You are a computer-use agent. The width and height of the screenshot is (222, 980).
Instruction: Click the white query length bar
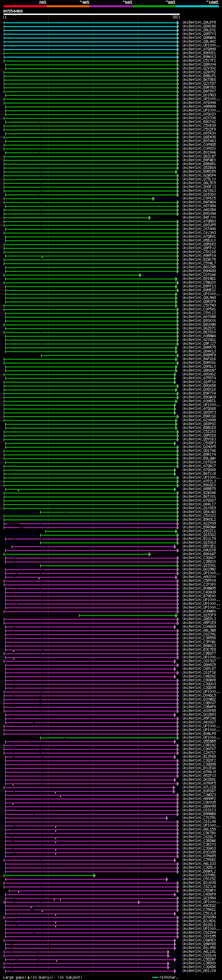click(x=92, y=14)
